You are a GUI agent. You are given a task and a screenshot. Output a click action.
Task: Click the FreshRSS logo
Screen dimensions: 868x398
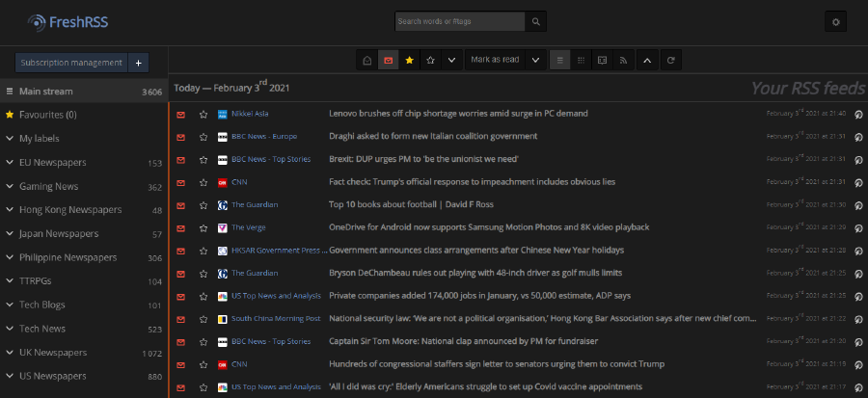coord(68,22)
